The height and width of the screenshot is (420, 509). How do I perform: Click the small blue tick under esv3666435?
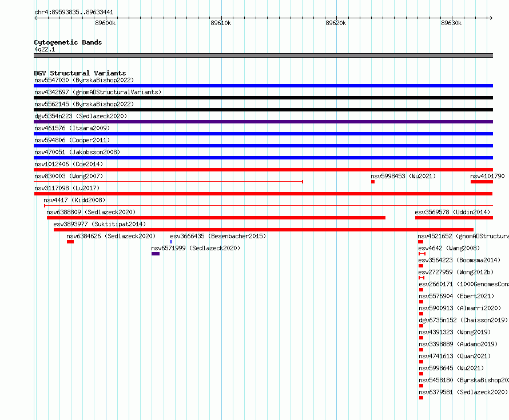171,242
